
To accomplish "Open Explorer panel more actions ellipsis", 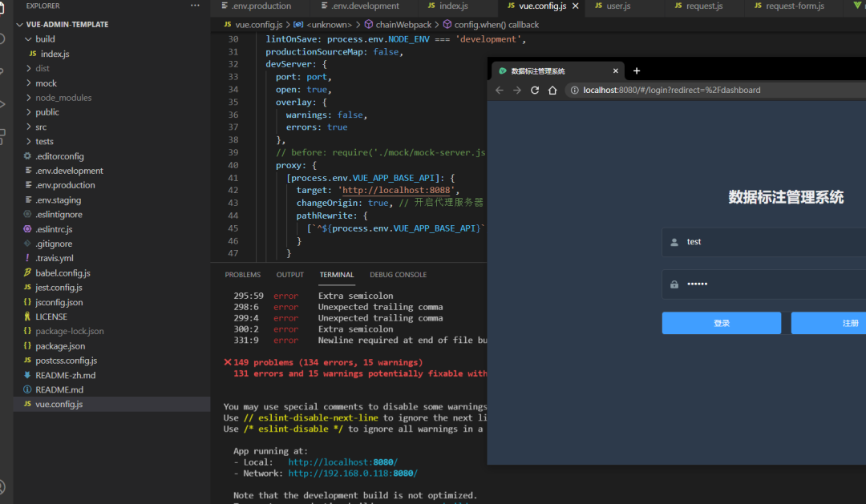I will pyautogui.click(x=195, y=6).
